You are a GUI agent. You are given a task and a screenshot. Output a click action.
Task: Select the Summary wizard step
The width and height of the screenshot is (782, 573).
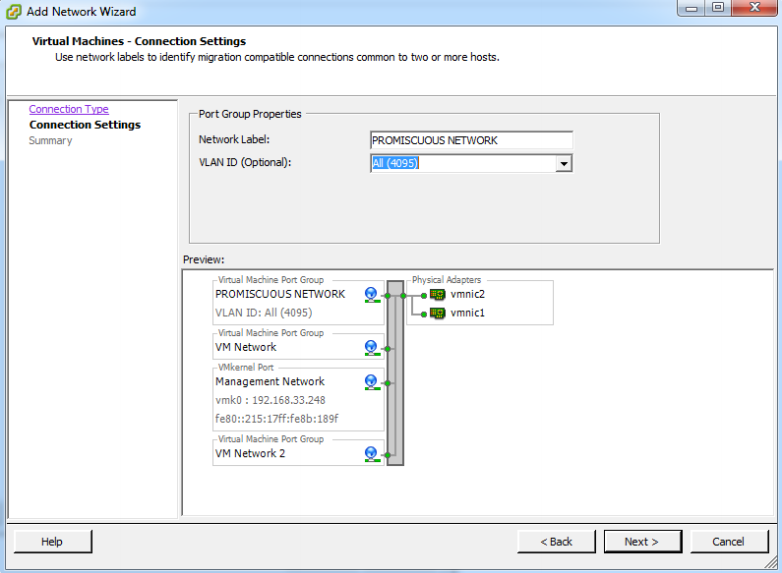pos(51,141)
